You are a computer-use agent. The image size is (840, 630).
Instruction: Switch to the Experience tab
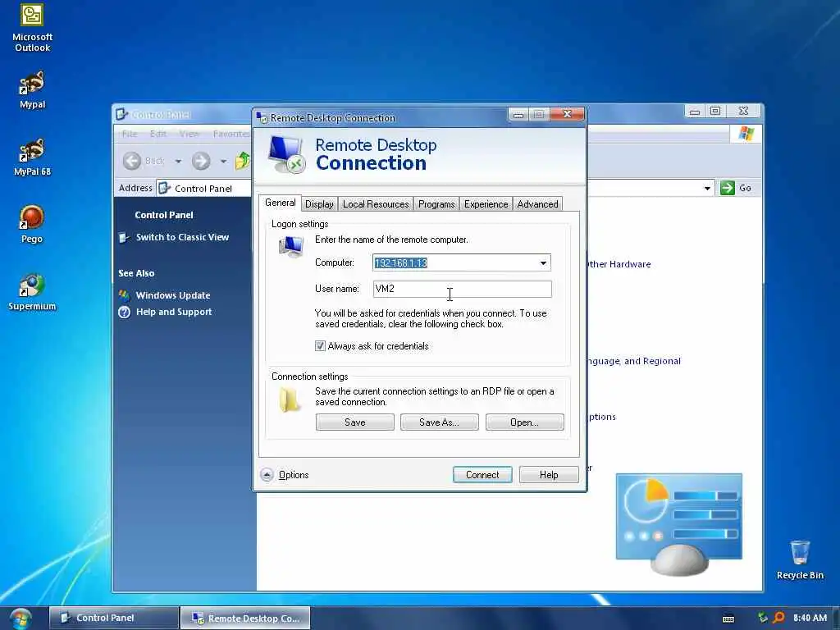486,204
